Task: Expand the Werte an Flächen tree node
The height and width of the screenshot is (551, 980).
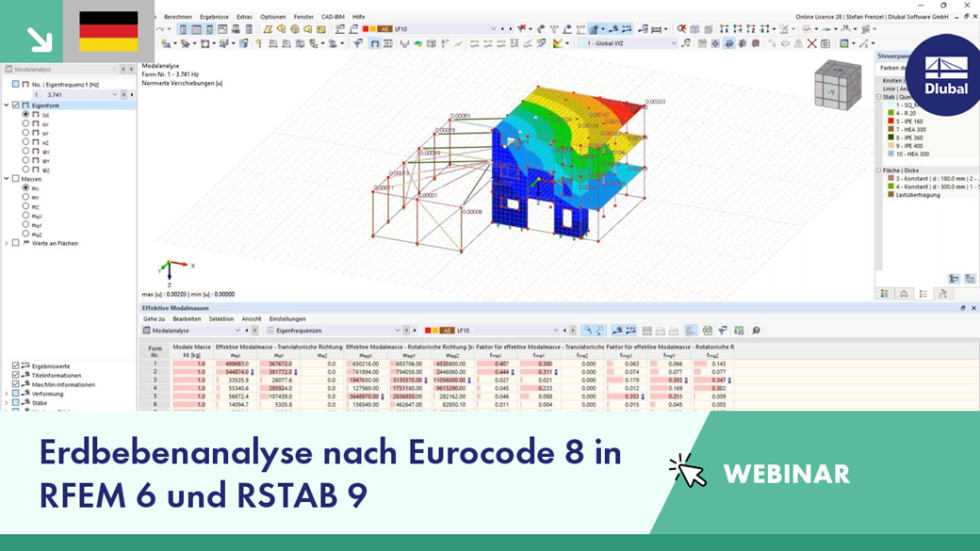Action: pyautogui.click(x=7, y=243)
